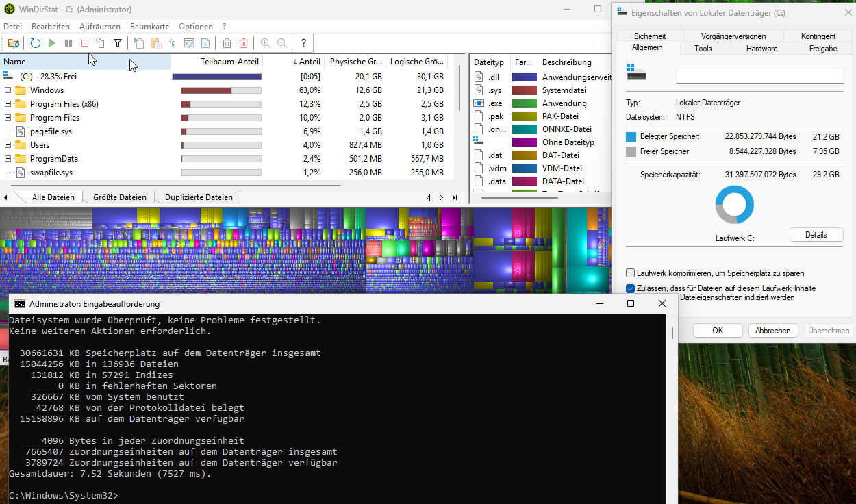Open the Baumkarte menu
The height and width of the screenshot is (504, 856).
pyautogui.click(x=150, y=27)
